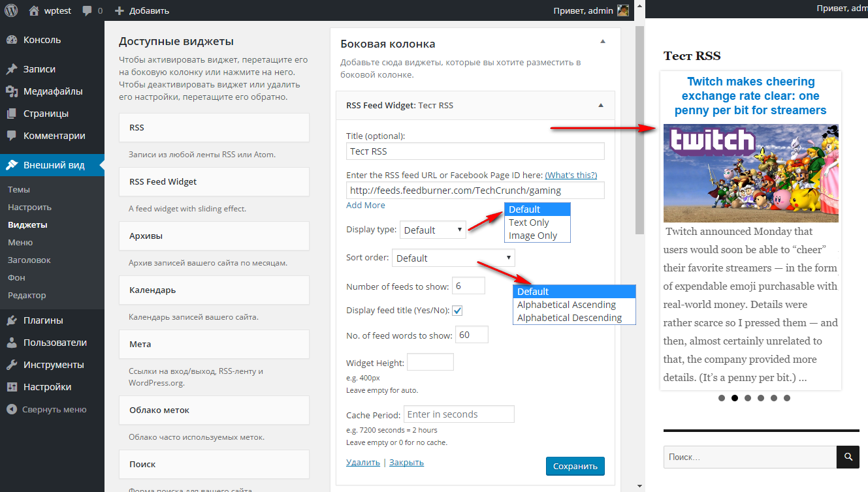Click the Twitch article image
868x492 pixels.
751,174
